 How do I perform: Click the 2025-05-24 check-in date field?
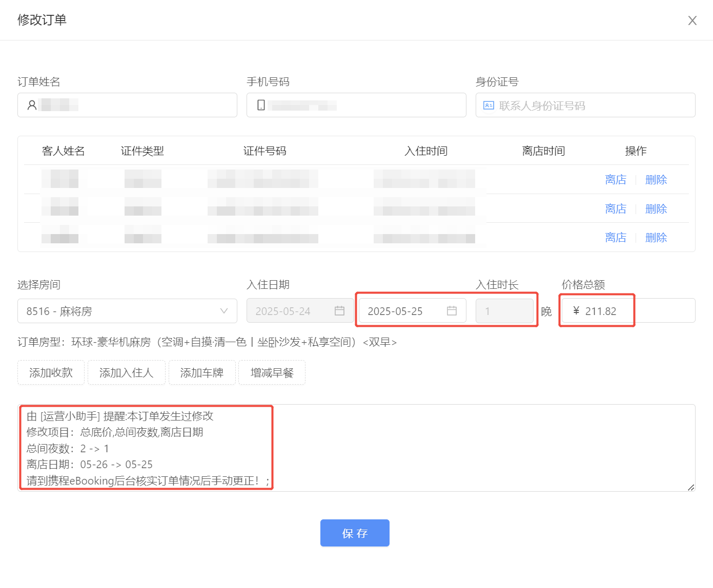point(300,311)
